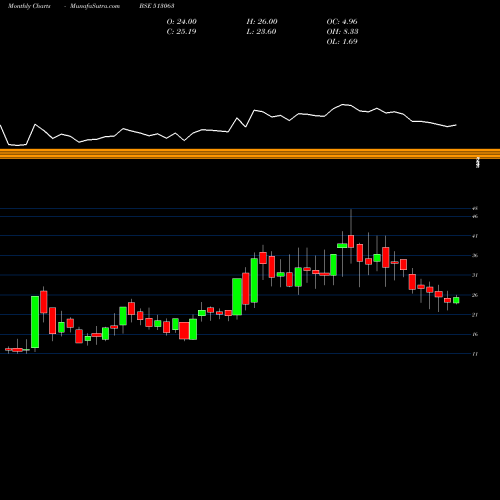
Task: Click the price axis label 36
Action: tap(475, 256)
